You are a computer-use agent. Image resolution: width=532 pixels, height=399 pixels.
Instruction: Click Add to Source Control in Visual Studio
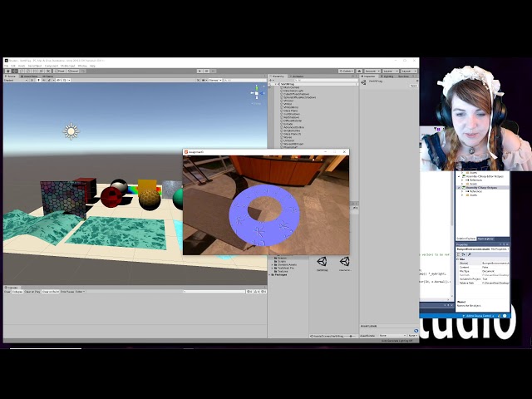pyautogui.click(x=478, y=316)
